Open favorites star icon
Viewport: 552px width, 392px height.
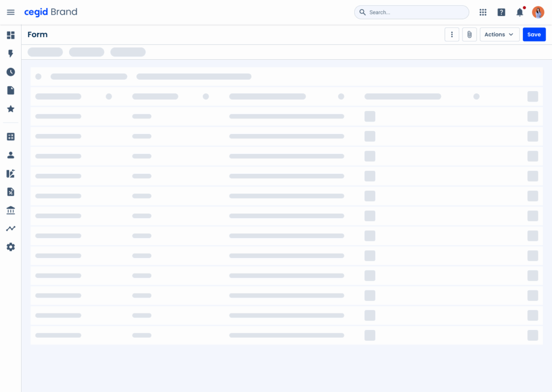point(11,109)
